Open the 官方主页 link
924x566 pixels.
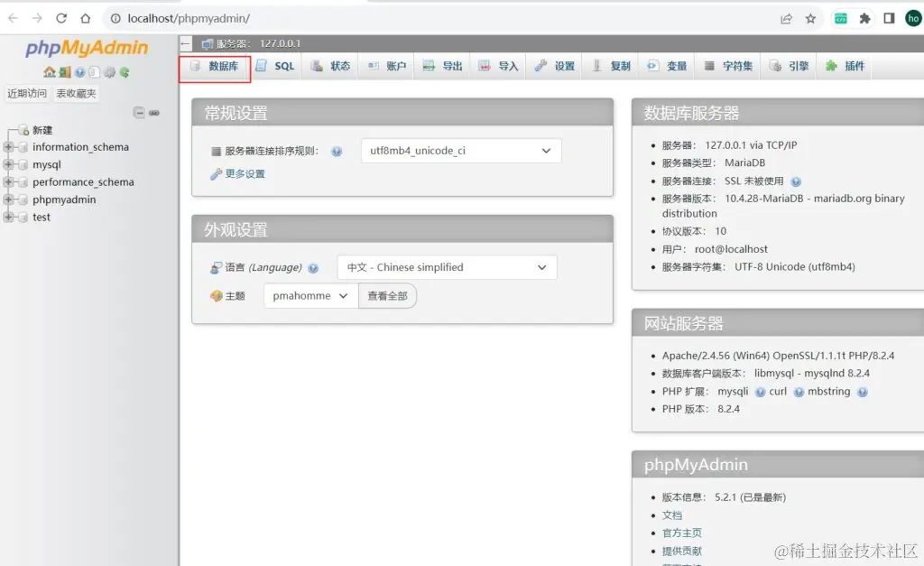pyautogui.click(x=682, y=533)
